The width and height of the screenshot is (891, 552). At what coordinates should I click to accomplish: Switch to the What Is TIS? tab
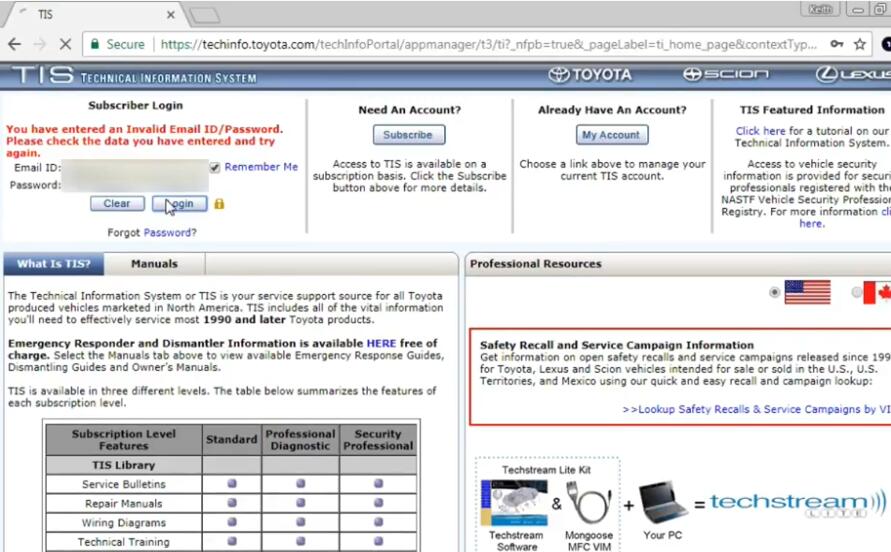pos(54,264)
